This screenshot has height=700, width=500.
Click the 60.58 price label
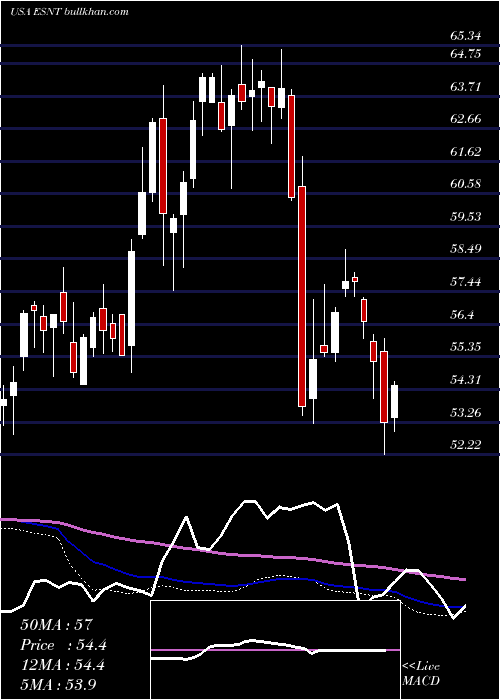(466, 184)
